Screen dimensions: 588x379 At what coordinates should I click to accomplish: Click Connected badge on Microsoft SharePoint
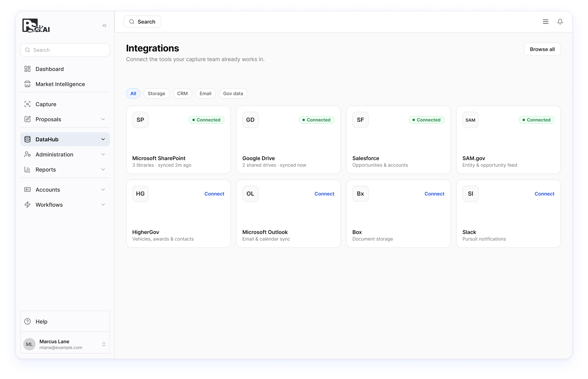[x=206, y=120]
